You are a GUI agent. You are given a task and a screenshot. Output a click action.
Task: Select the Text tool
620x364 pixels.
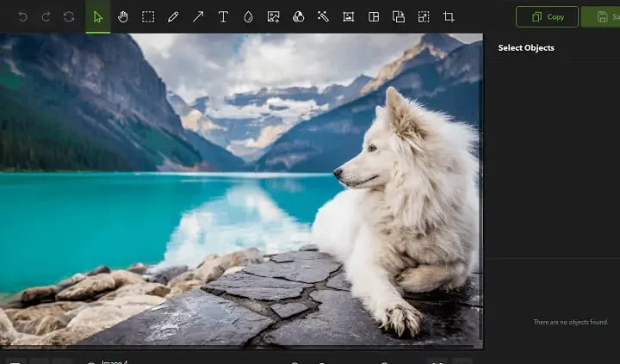223,16
